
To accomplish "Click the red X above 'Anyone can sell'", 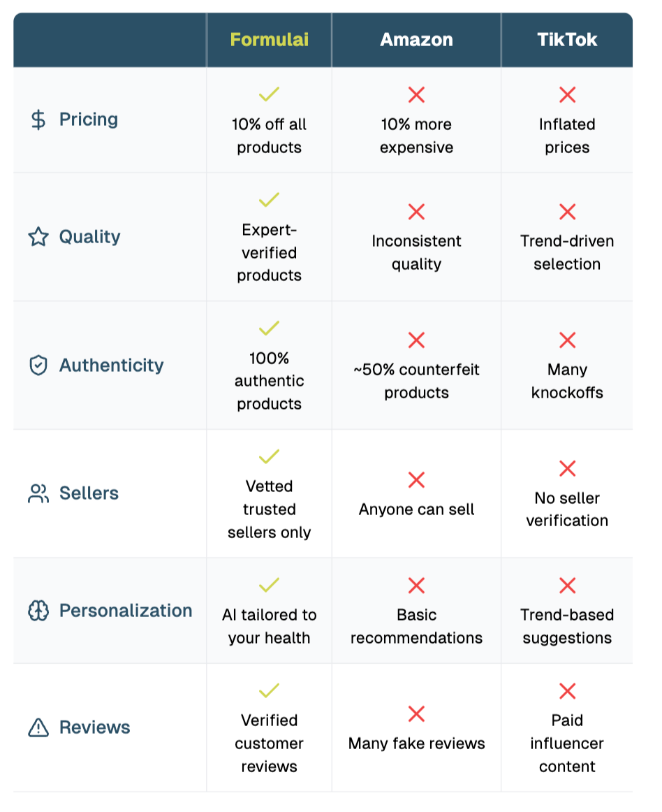I will (x=417, y=480).
